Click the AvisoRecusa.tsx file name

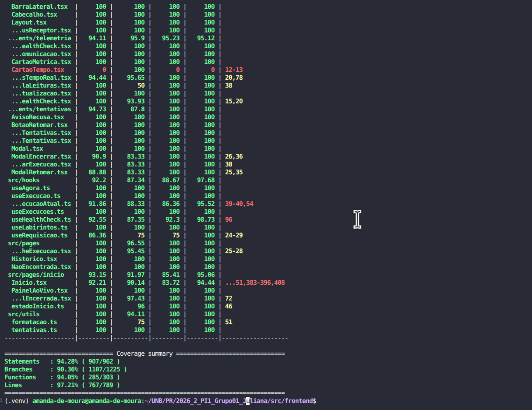point(38,117)
